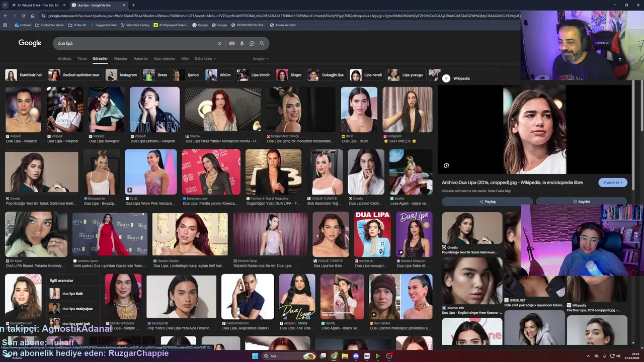
Task: Open the Hotmail bookmark
Action: [x=23, y=25]
